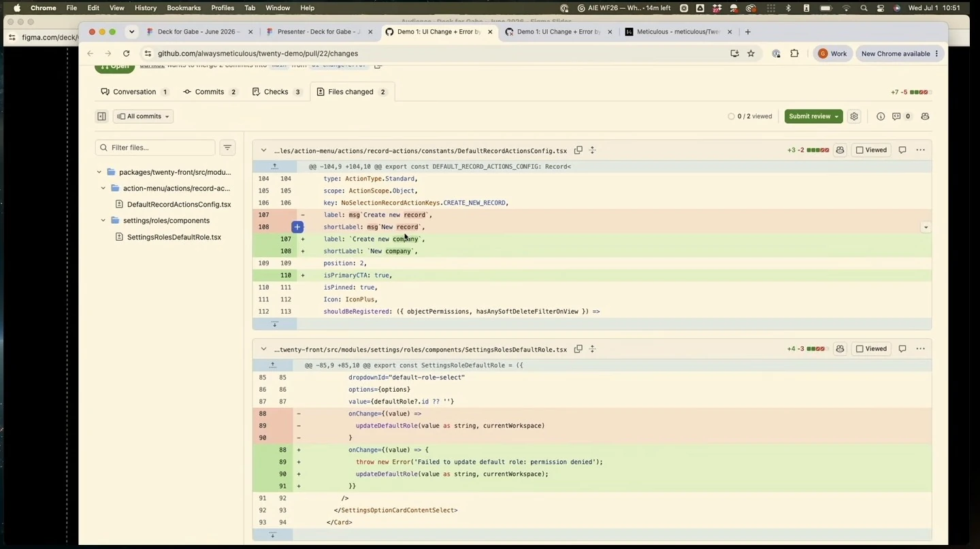Open the All commits dropdown
This screenshot has width=980, height=549.
click(x=143, y=116)
